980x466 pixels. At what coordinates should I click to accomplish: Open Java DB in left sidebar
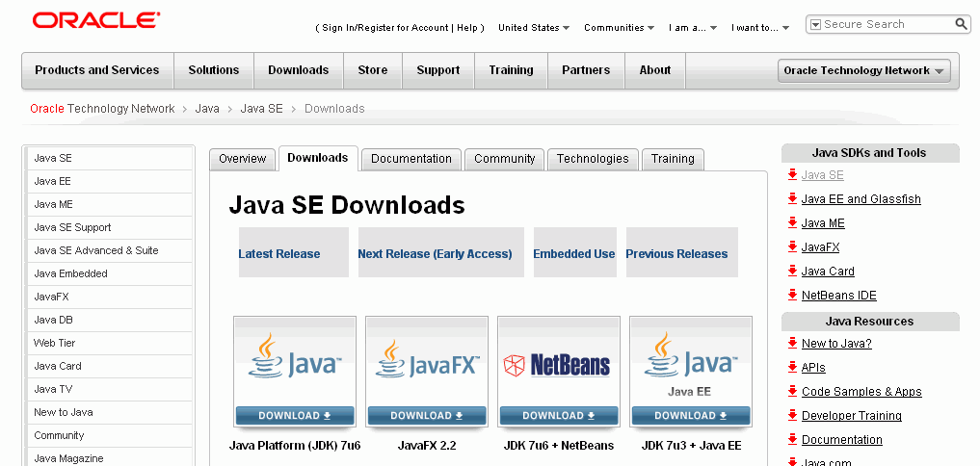point(110,320)
